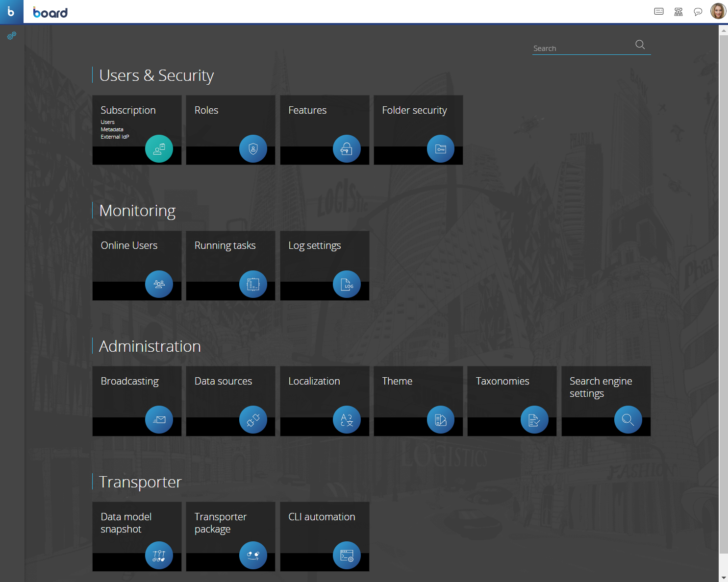Viewport: 728px width, 582px height.
Task: Click the Localization translate icon
Action: point(347,420)
